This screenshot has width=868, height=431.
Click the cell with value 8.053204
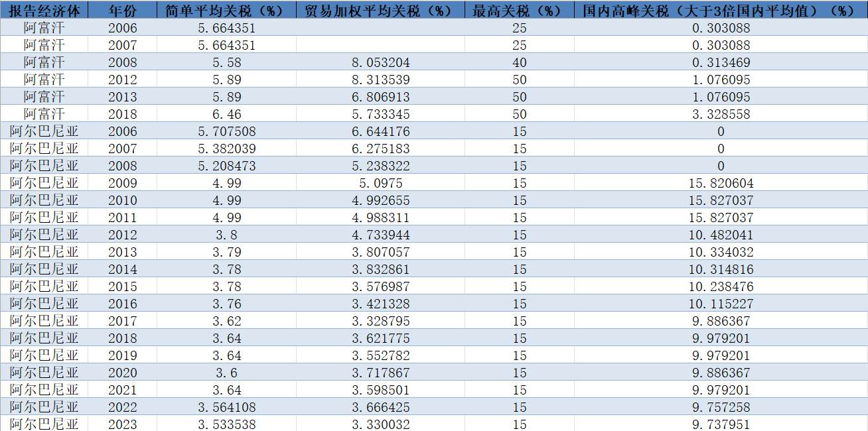pos(380,62)
